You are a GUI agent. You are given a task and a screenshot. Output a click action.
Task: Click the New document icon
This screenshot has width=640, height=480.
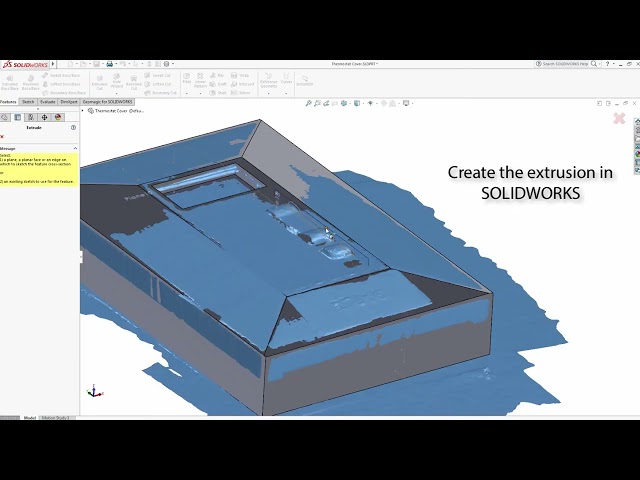coord(70,64)
